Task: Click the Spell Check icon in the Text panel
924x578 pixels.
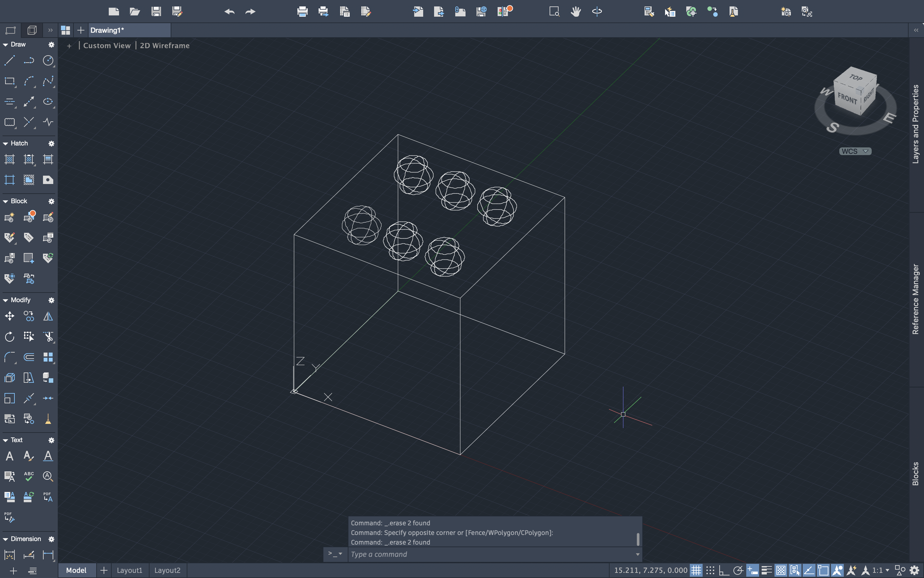Action: 29,476
